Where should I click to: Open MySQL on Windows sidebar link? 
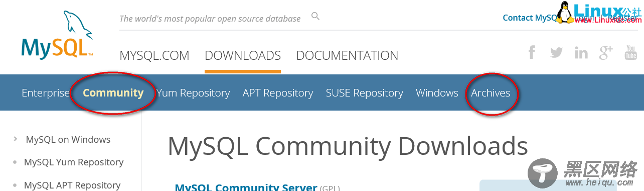point(68,139)
